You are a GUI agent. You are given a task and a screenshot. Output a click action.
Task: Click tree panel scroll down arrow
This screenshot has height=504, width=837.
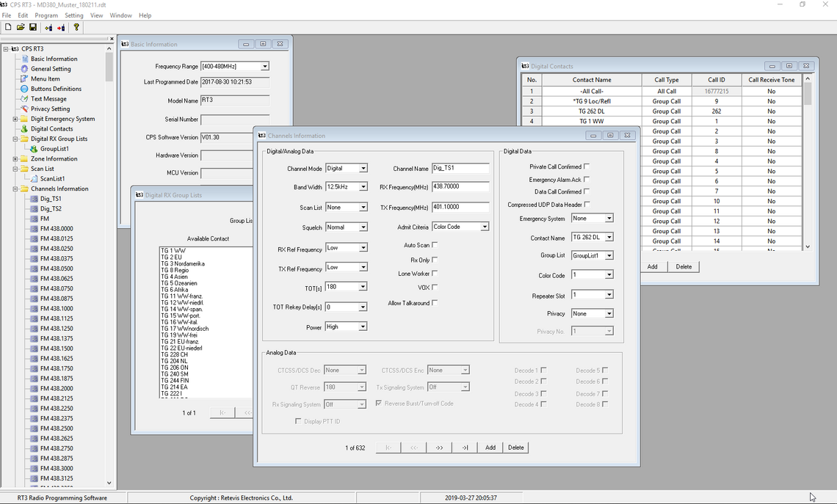click(x=109, y=483)
